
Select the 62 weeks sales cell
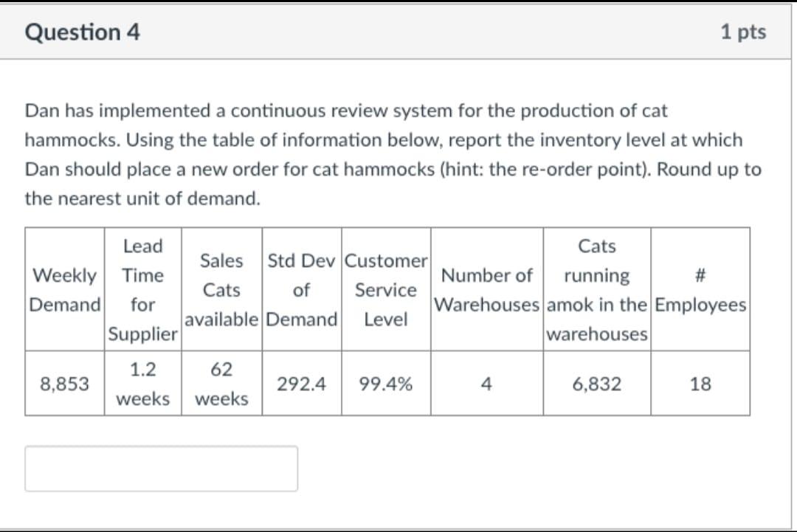point(221,383)
